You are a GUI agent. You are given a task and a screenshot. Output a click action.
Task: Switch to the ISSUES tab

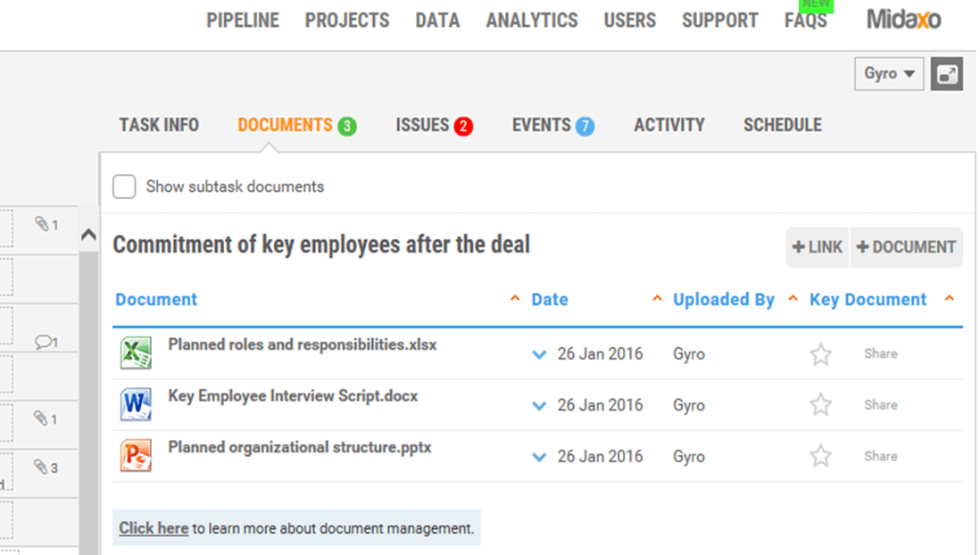tap(422, 125)
